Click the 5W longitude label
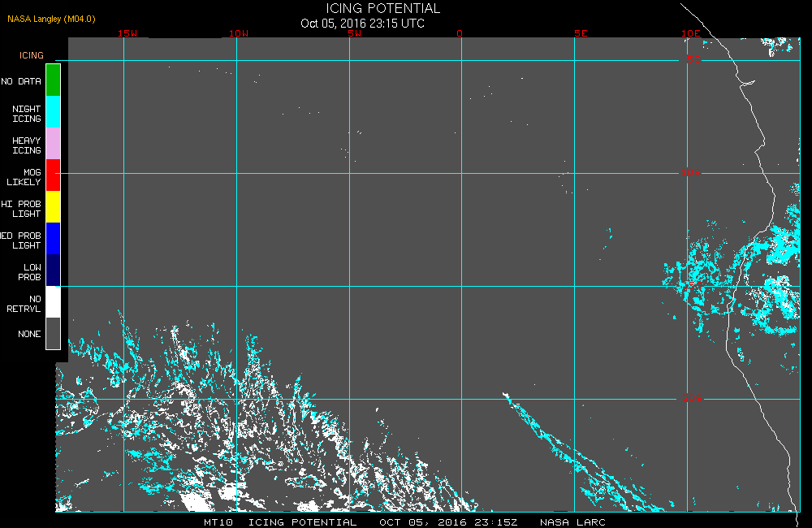 [355, 33]
